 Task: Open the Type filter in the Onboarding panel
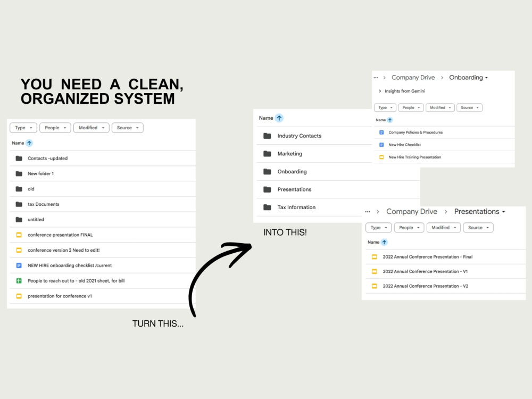click(385, 107)
